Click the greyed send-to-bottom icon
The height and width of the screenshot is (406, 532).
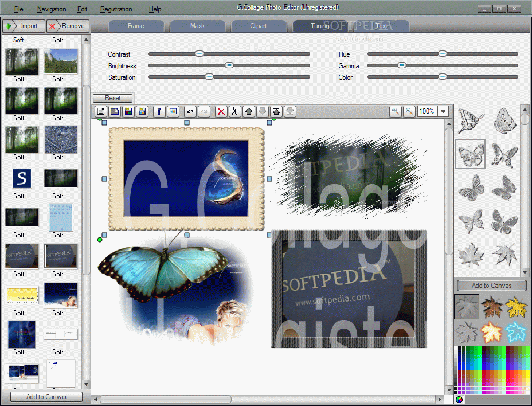290,111
